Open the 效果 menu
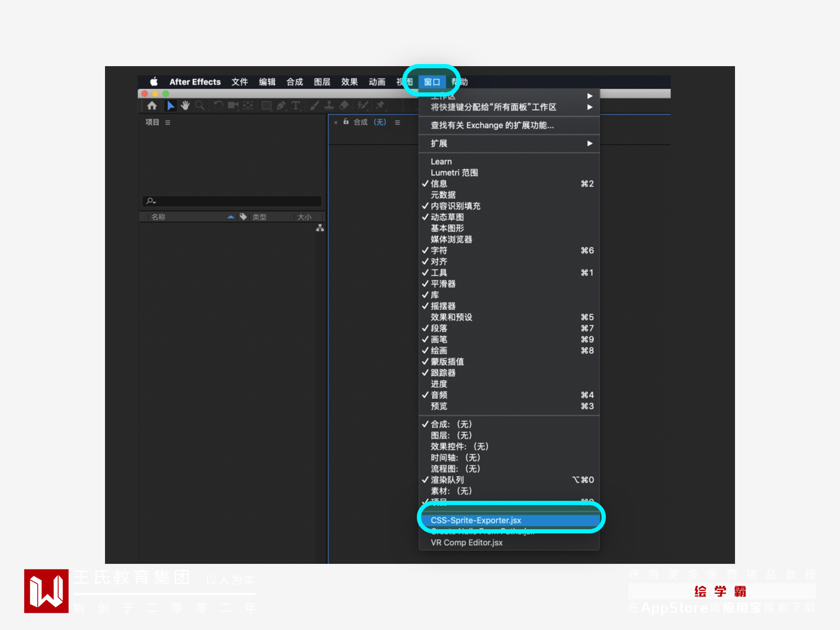This screenshot has height=630, width=840. pos(349,82)
